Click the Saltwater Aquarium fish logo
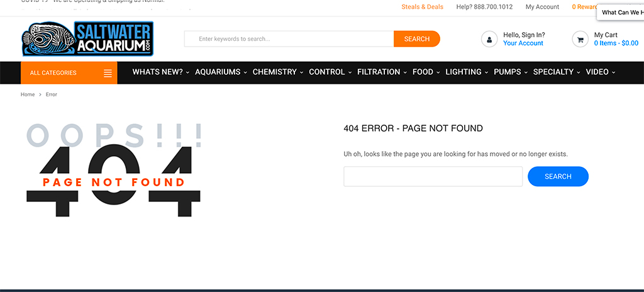 pos(88,38)
